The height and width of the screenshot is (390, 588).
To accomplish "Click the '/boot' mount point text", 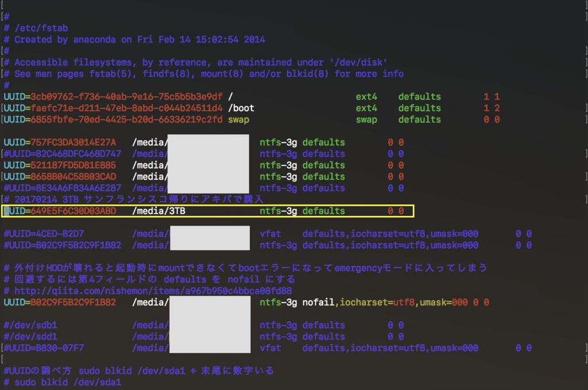I will [241, 109].
